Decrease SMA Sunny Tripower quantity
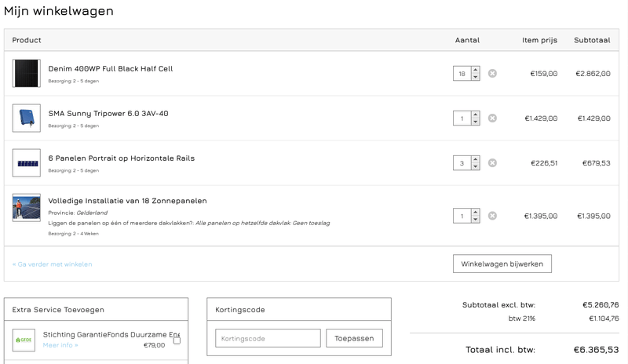Viewport: 628px width, 364px height. click(476, 122)
